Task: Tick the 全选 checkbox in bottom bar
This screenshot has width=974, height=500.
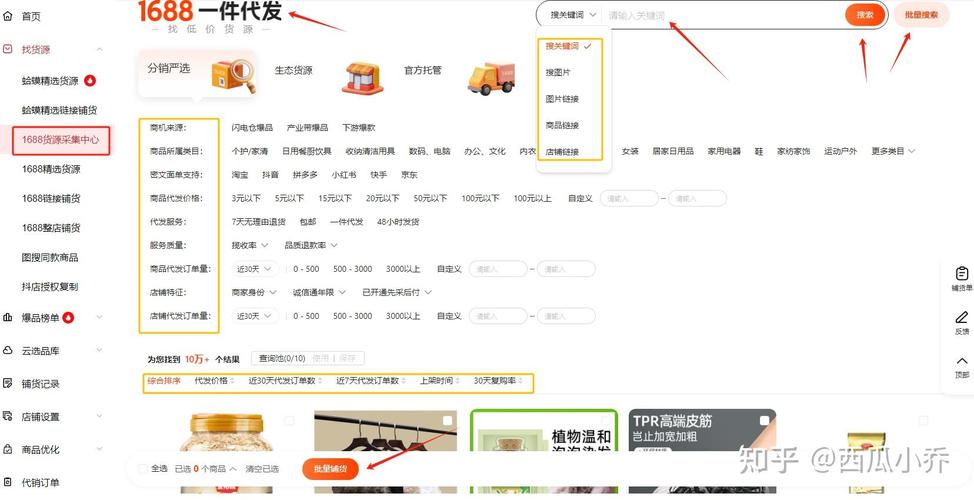Action: click(143, 468)
